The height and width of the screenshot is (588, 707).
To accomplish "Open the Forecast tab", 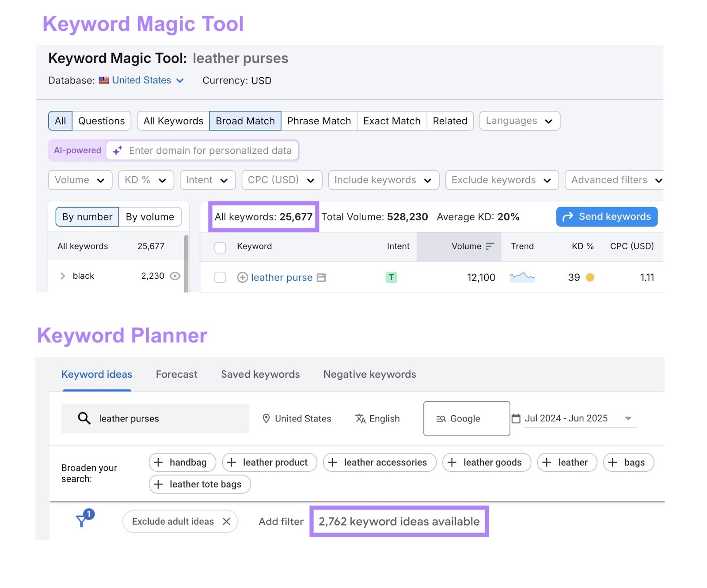I will point(176,374).
